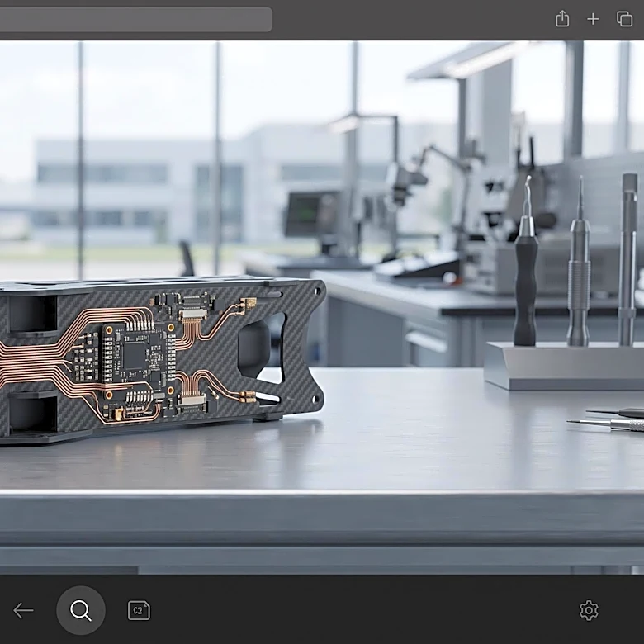Open settings with the gear icon

[589, 610]
